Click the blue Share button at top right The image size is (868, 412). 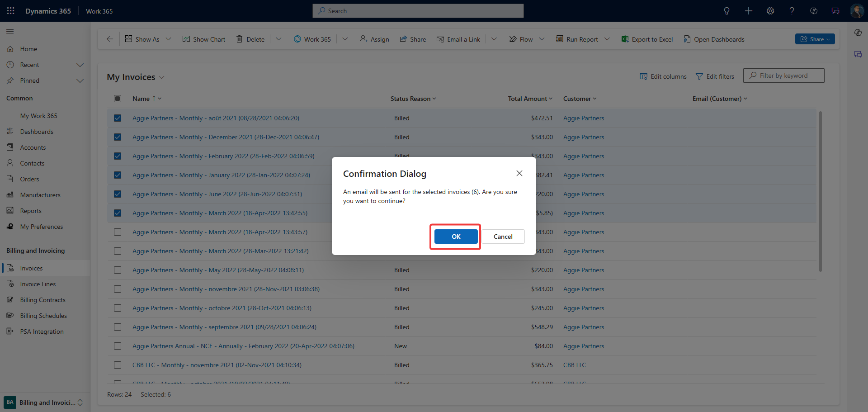(815, 39)
